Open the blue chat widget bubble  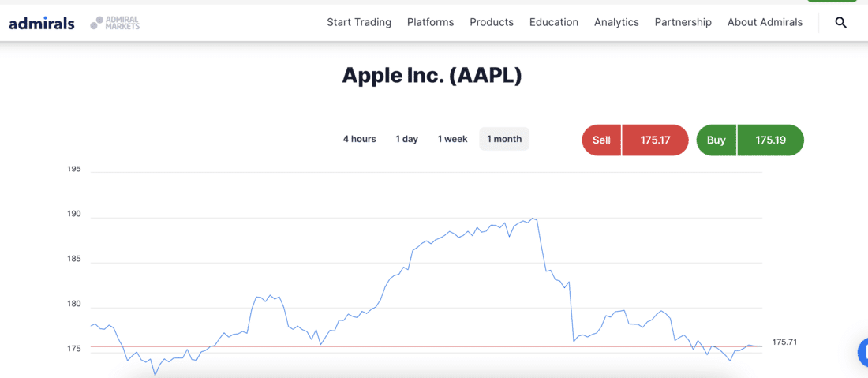(x=862, y=351)
